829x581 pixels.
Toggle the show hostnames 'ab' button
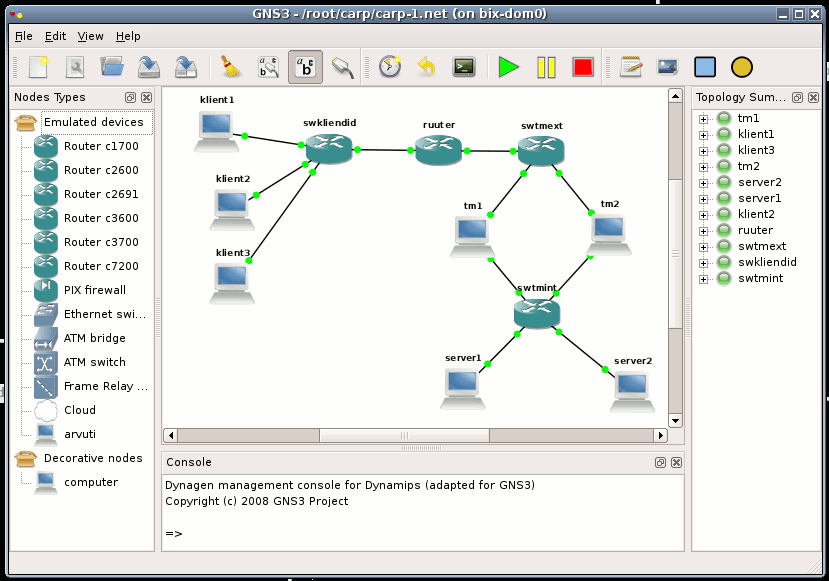click(305, 67)
